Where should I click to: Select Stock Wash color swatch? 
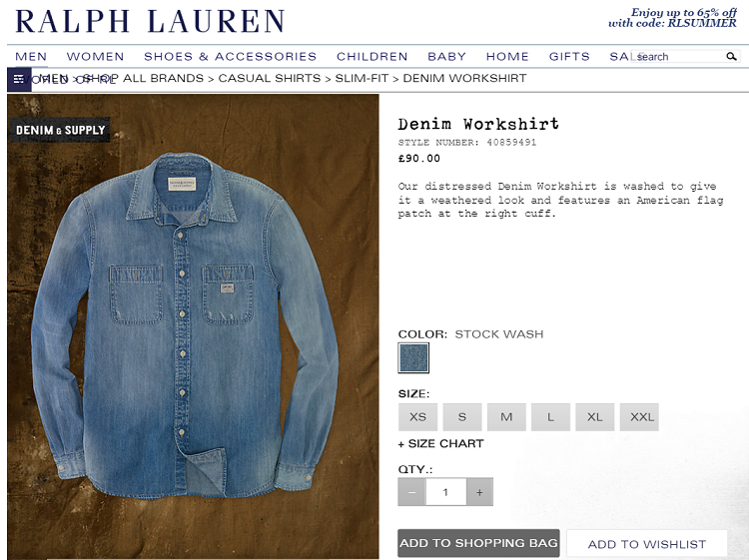point(413,357)
